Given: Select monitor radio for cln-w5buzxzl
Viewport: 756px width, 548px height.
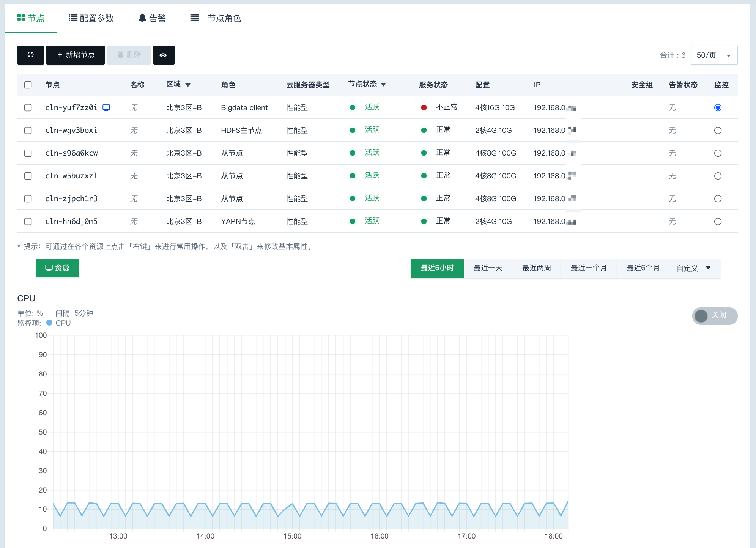Looking at the screenshot, I should pyautogui.click(x=718, y=176).
